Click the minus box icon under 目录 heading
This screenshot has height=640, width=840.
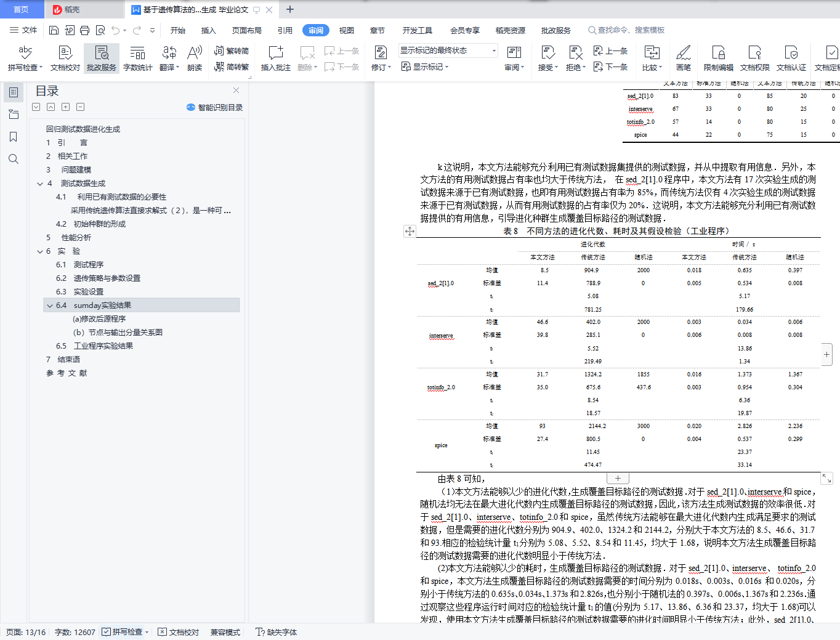[81, 107]
